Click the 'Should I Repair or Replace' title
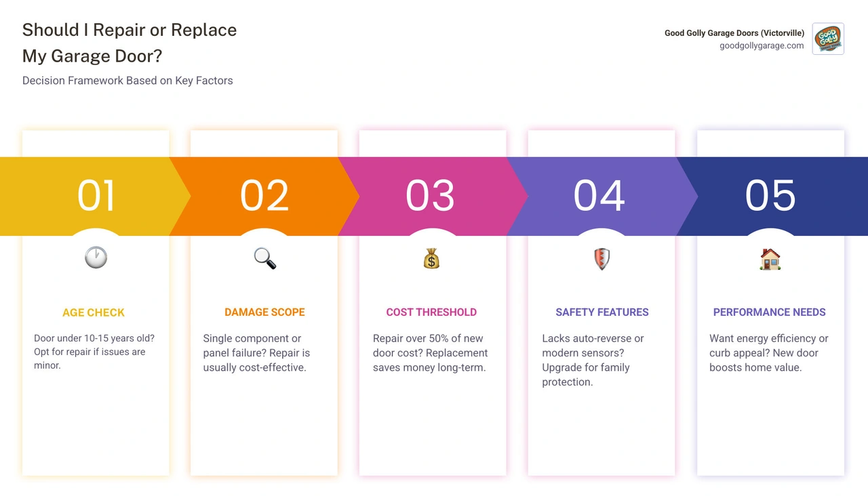 pyautogui.click(x=130, y=30)
